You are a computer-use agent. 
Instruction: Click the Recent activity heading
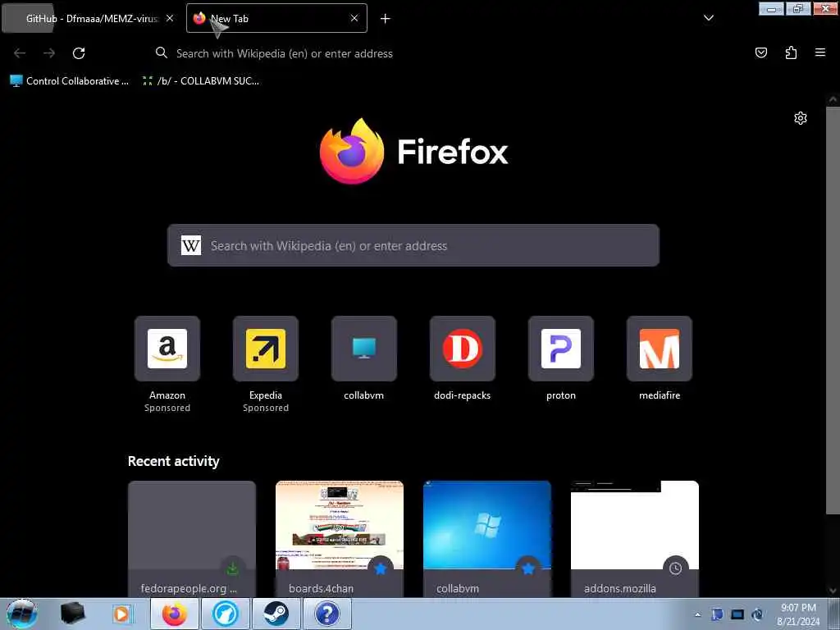point(174,461)
